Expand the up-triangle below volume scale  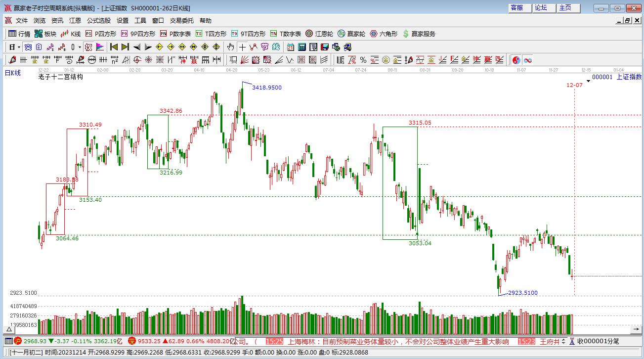click(x=9, y=329)
